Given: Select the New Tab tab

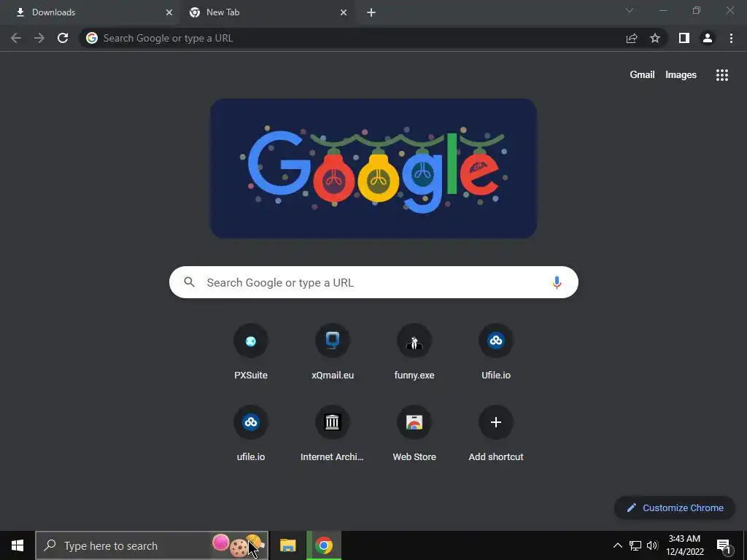Looking at the screenshot, I should coord(267,12).
